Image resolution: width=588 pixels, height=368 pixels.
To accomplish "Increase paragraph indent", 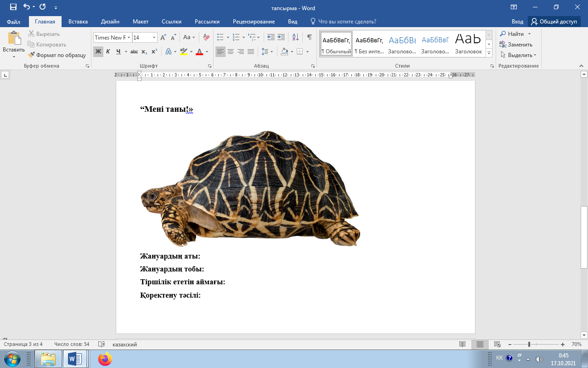I will point(281,37).
